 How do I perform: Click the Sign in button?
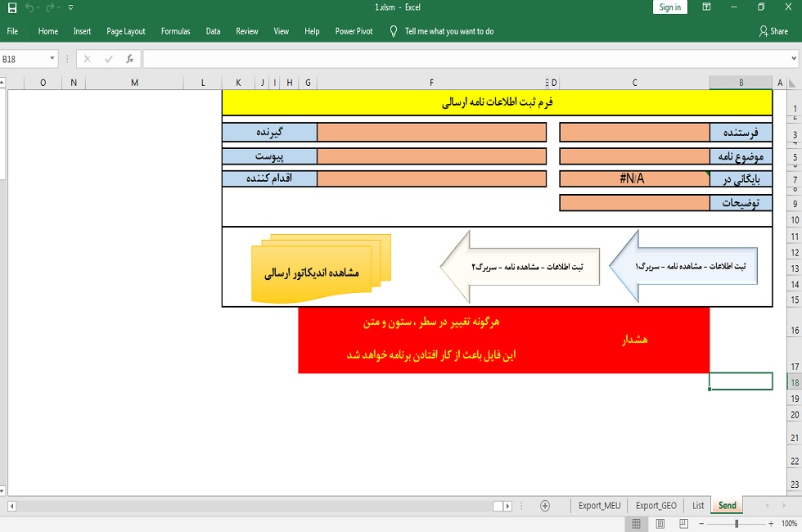click(x=669, y=7)
